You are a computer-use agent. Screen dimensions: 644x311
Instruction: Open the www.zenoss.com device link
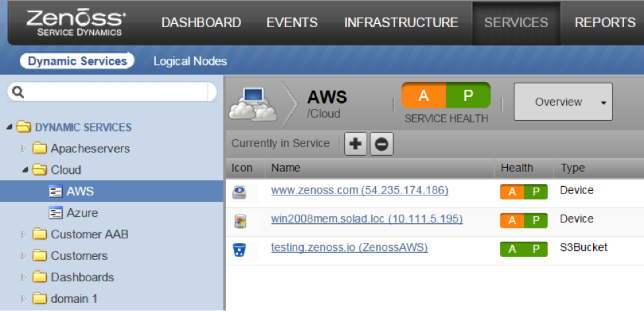point(359,190)
